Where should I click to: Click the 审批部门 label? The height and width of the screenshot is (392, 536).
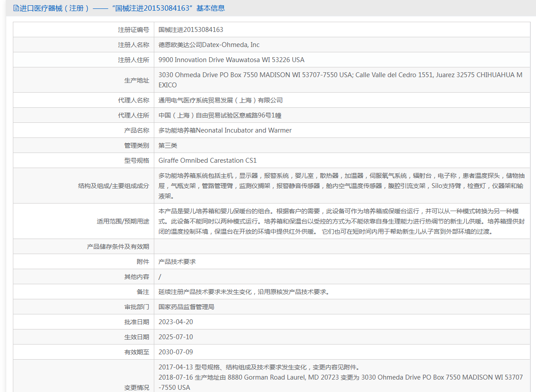pos(137,307)
